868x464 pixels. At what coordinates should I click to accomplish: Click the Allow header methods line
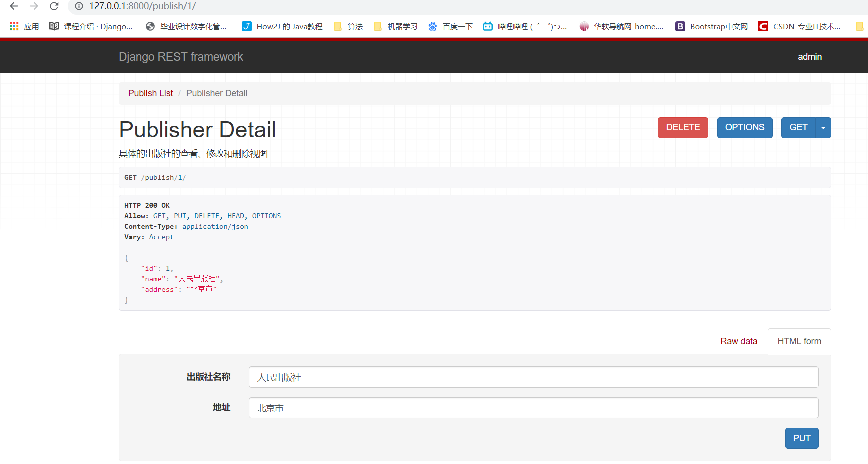[203, 216]
